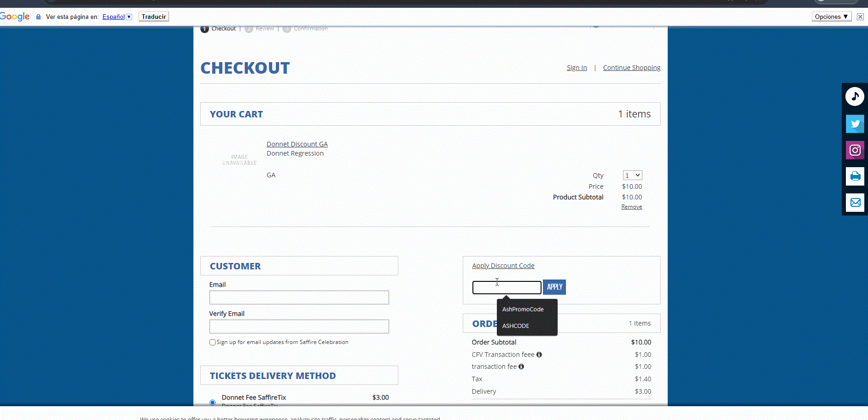Open the TikTok social share icon
This screenshot has height=420, width=868.
[855, 97]
